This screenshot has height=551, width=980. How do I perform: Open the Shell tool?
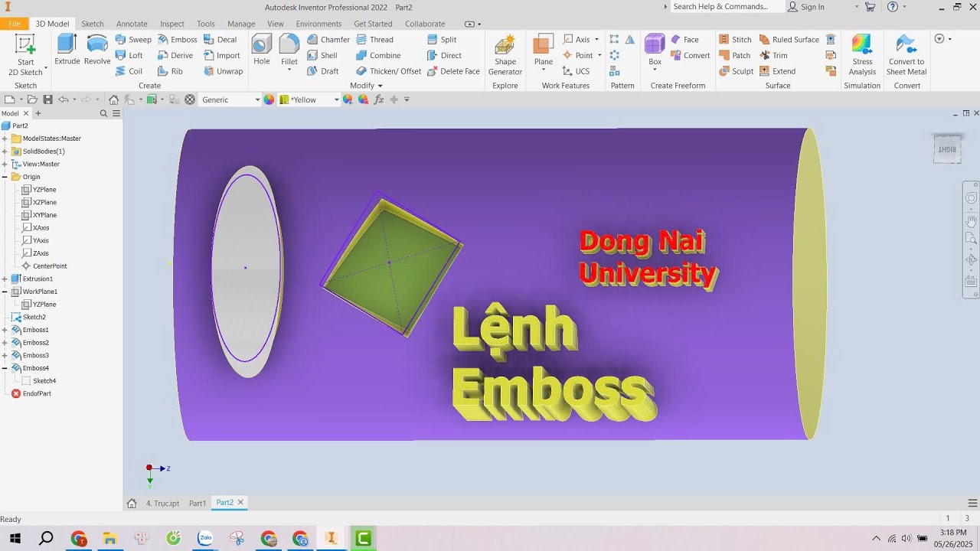click(x=322, y=55)
